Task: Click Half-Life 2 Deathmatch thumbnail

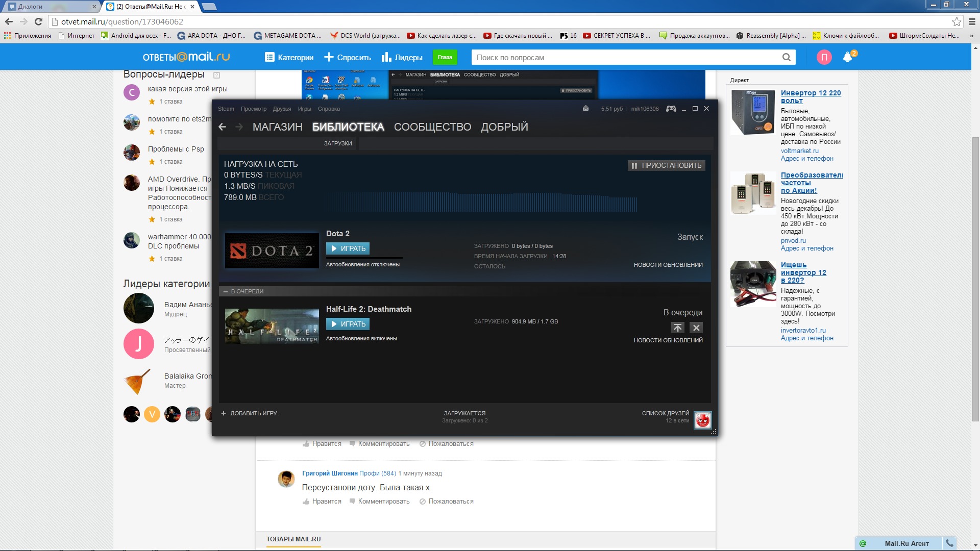Action: pos(272,326)
